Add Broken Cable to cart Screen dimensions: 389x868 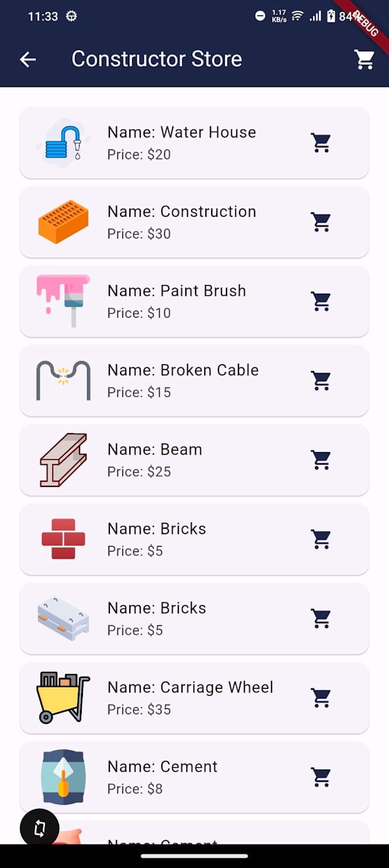pyautogui.click(x=321, y=381)
